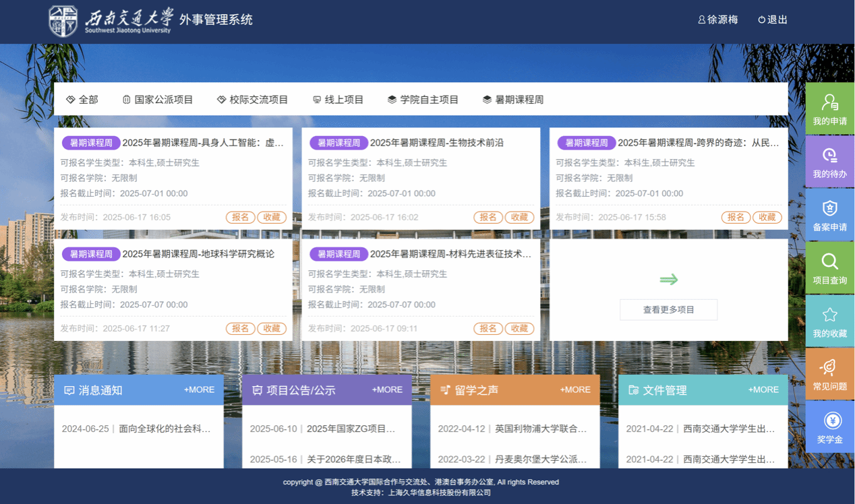Open the 奖学金 yen icon
855x504 pixels.
(829, 420)
